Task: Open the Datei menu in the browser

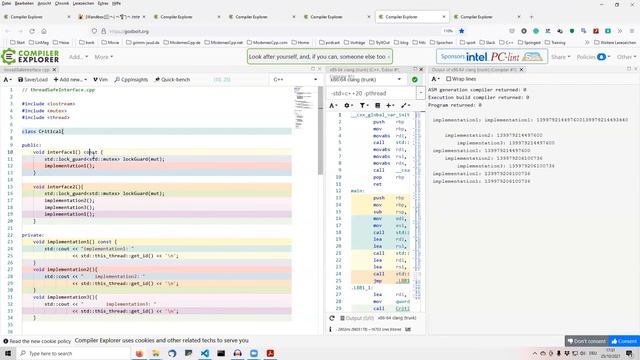Action: [7, 3]
